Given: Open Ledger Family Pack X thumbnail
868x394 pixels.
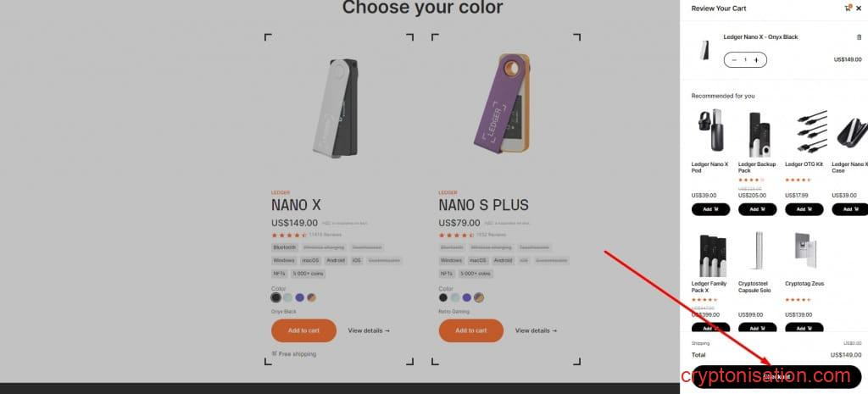Looking at the screenshot, I should coord(710,255).
